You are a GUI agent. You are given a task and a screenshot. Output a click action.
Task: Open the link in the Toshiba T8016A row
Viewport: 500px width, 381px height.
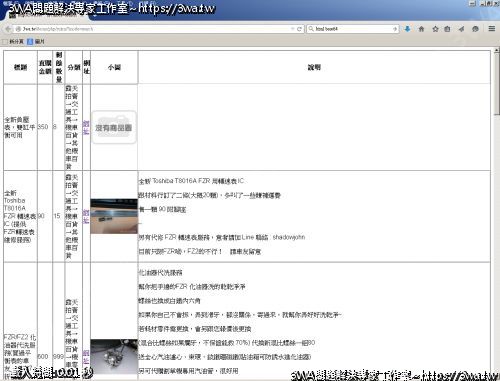(86, 216)
